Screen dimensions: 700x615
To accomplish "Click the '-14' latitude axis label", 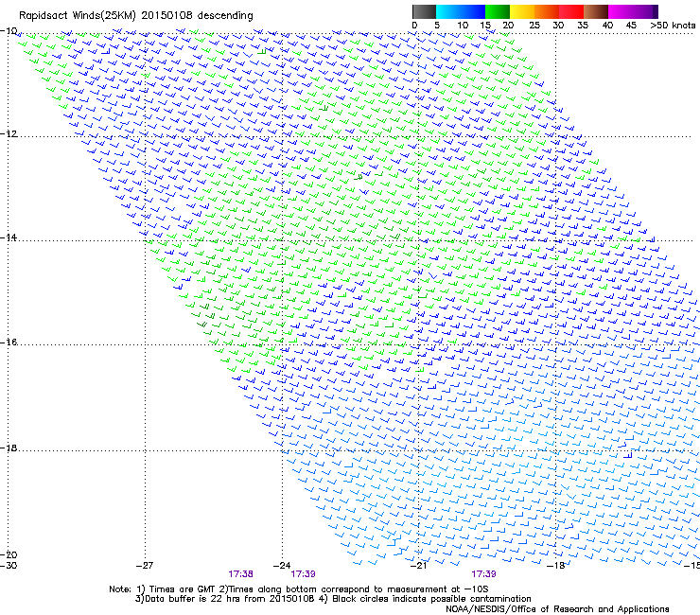I will click(x=9, y=237).
